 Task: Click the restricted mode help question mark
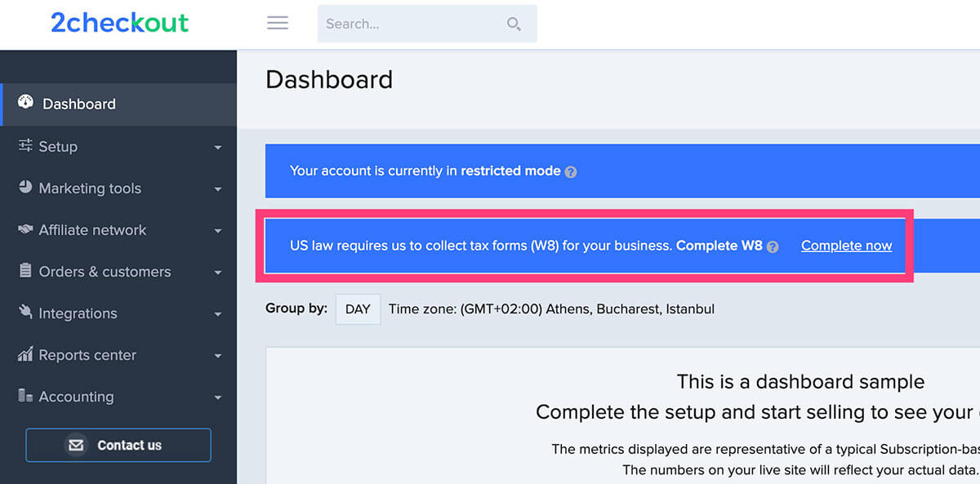(x=570, y=171)
